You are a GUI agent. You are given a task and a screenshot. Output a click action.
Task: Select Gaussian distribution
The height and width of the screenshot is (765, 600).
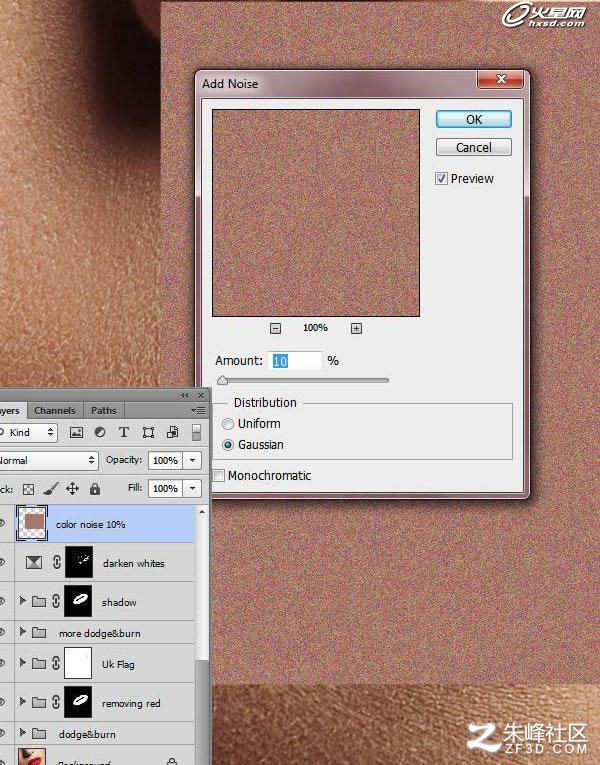[228, 445]
